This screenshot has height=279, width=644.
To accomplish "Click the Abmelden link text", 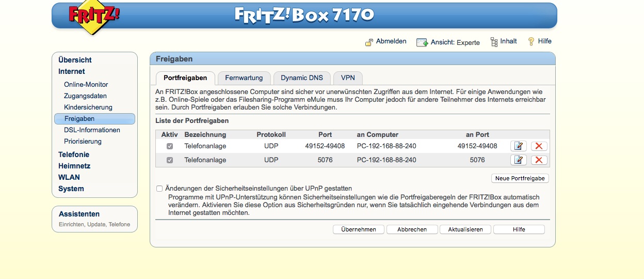I will pos(391,41).
